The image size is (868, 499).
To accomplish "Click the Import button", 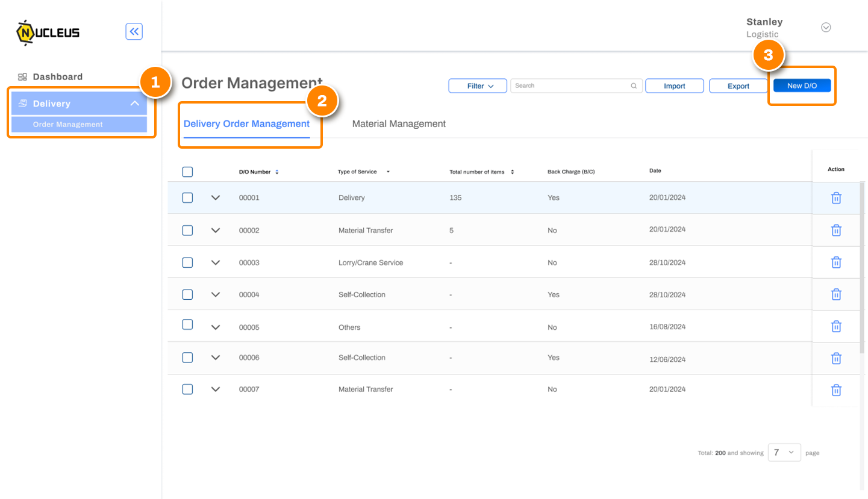I will 674,86.
